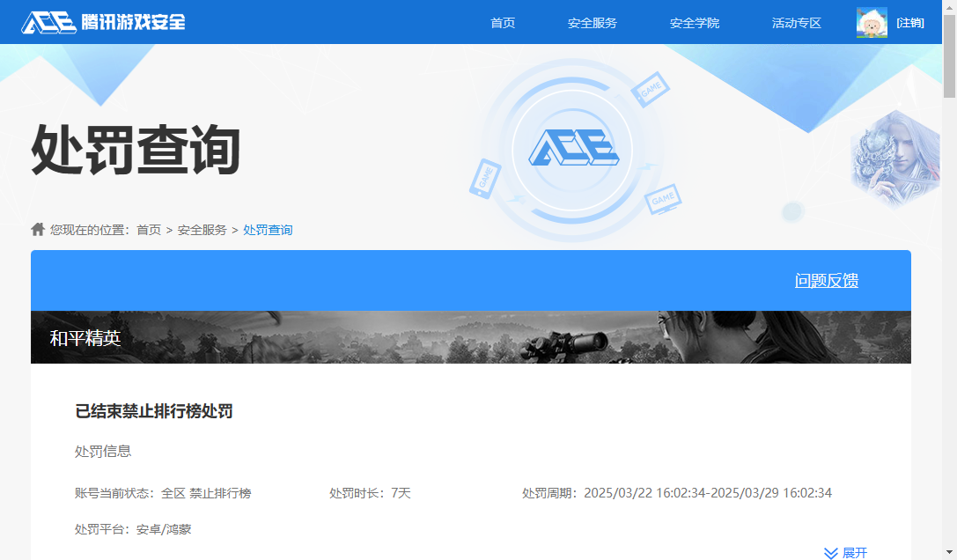
Task: Open the 安全服务 navigation menu item
Action: (594, 23)
